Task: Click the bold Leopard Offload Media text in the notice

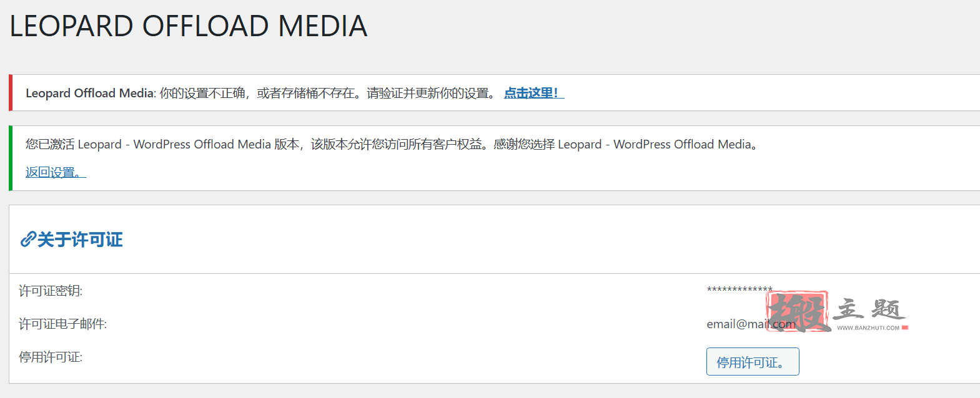Action: 89,93
